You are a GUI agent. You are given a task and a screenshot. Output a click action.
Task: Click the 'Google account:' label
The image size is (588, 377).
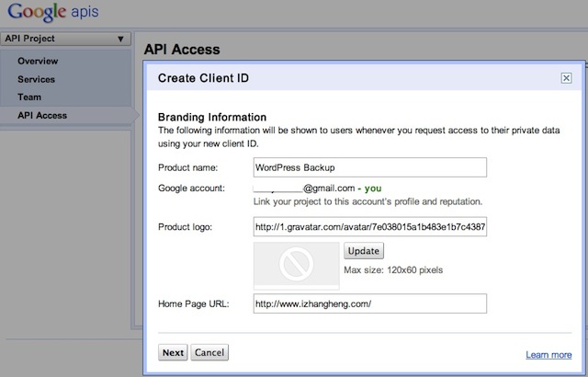click(192, 188)
